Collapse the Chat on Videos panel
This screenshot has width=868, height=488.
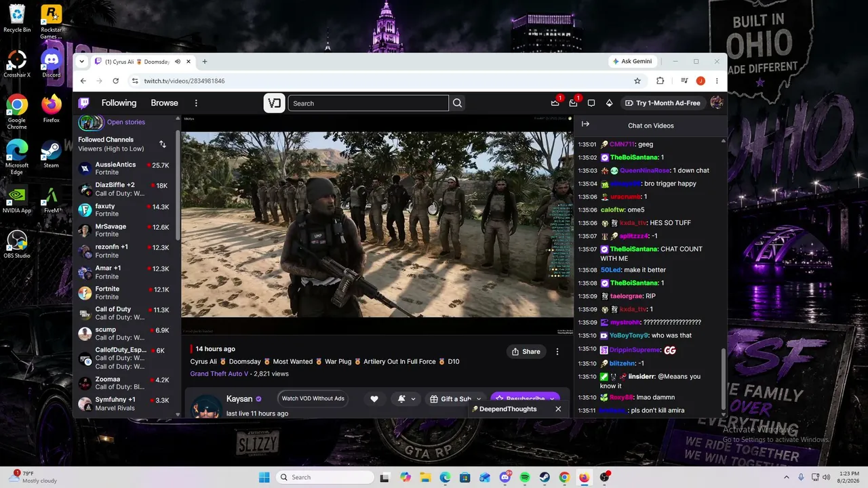[x=585, y=124]
